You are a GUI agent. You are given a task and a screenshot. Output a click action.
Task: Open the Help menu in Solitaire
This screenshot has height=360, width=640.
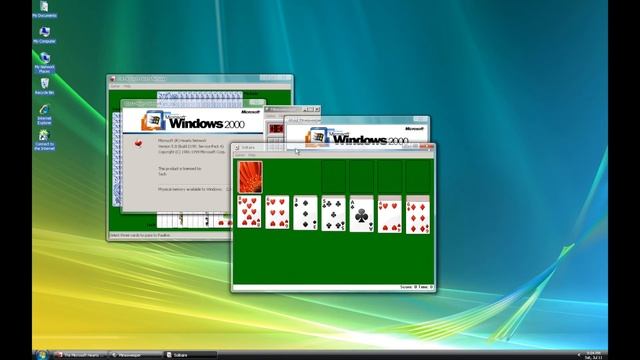(x=252, y=155)
